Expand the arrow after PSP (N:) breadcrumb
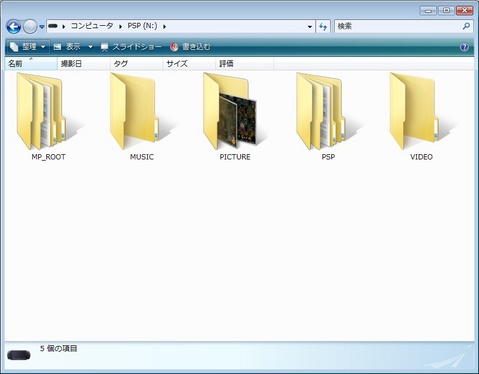The height and width of the screenshot is (374, 479). pos(165,26)
